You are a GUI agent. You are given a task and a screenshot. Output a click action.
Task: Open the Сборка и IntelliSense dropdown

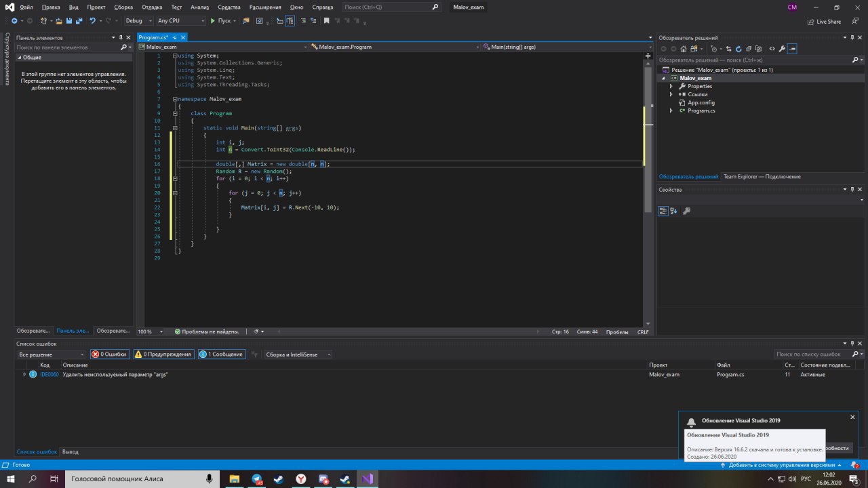point(298,354)
